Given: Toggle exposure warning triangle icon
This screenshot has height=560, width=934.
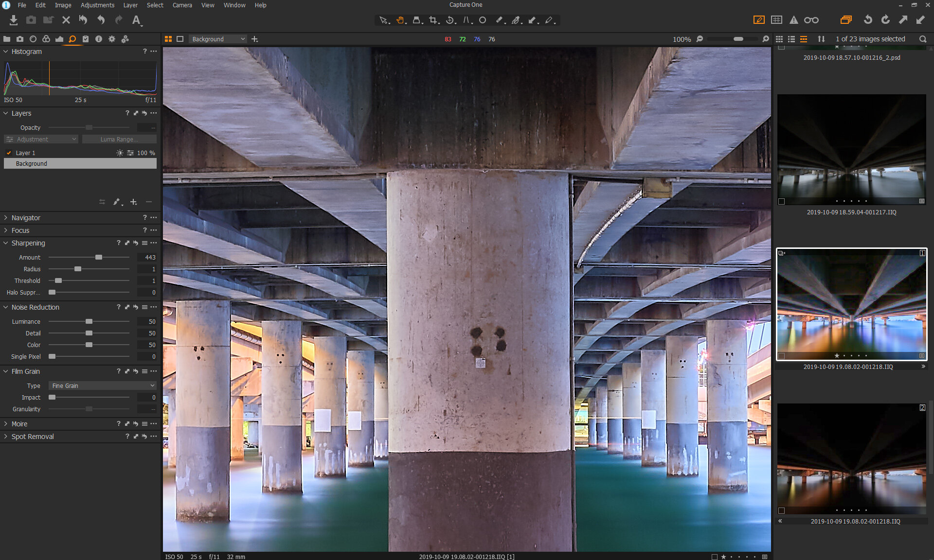Looking at the screenshot, I should tap(793, 20).
